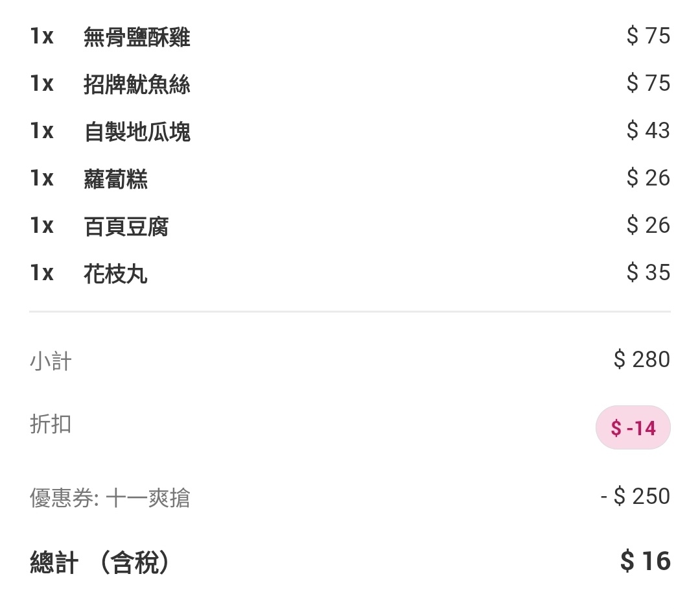700x609 pixels.
Task: Click the - $ 250 coupon amount
Action: click(x=635, y=497)
